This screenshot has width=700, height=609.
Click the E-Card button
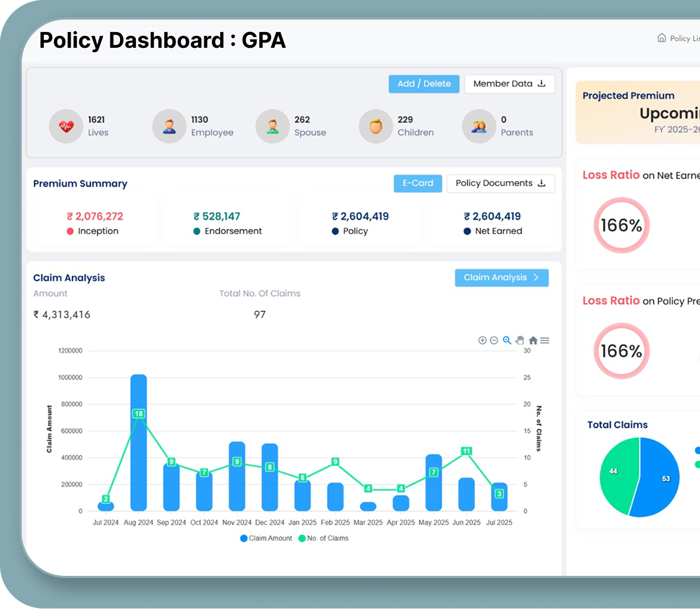417,183
